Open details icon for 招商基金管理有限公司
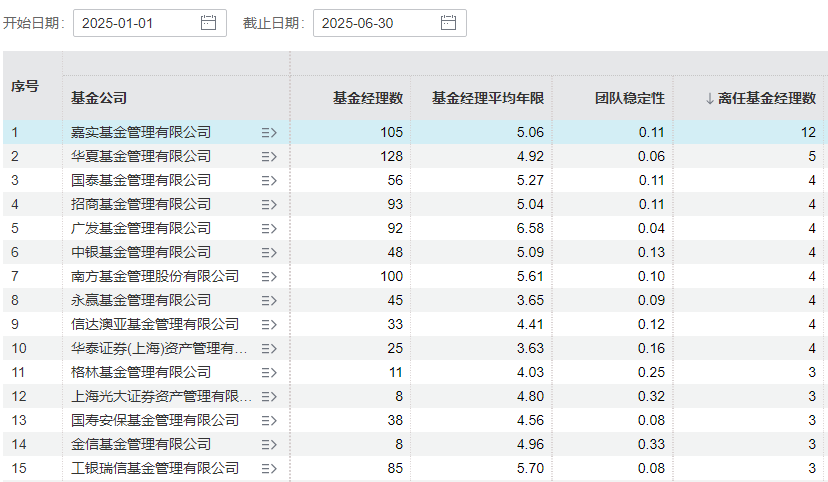Image resolution: width=828 pixels, height=482 pixels. tap(269, 205)
